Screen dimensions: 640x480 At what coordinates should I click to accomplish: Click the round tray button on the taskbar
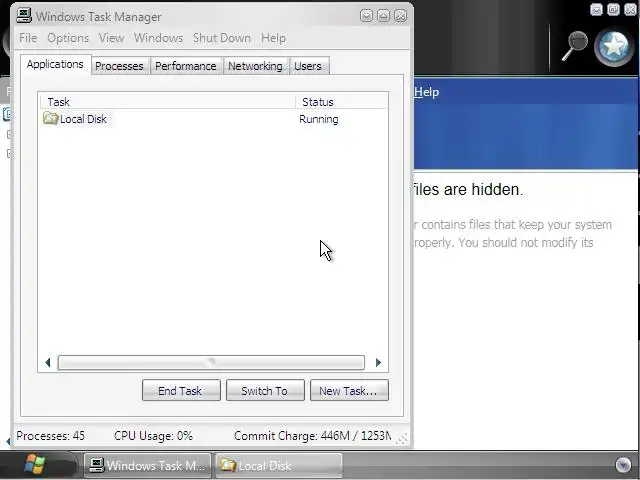coord(623,464)
